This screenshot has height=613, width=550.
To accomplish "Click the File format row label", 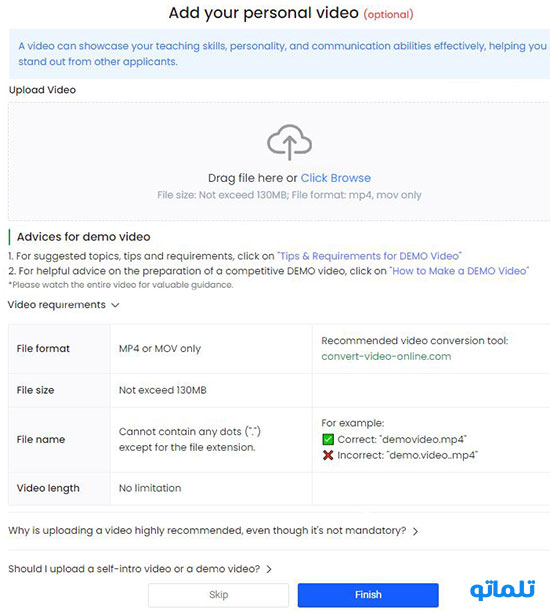I will pos(43,349).
